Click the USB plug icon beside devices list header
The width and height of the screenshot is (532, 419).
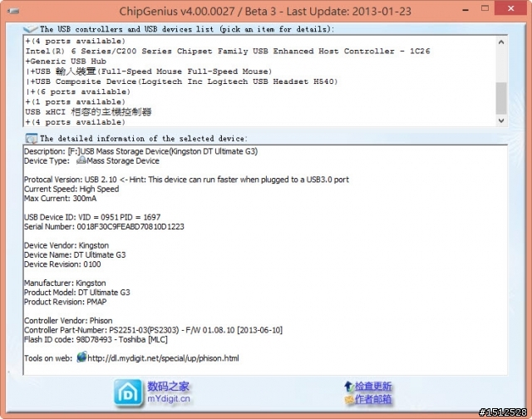(x=31, y=29)
